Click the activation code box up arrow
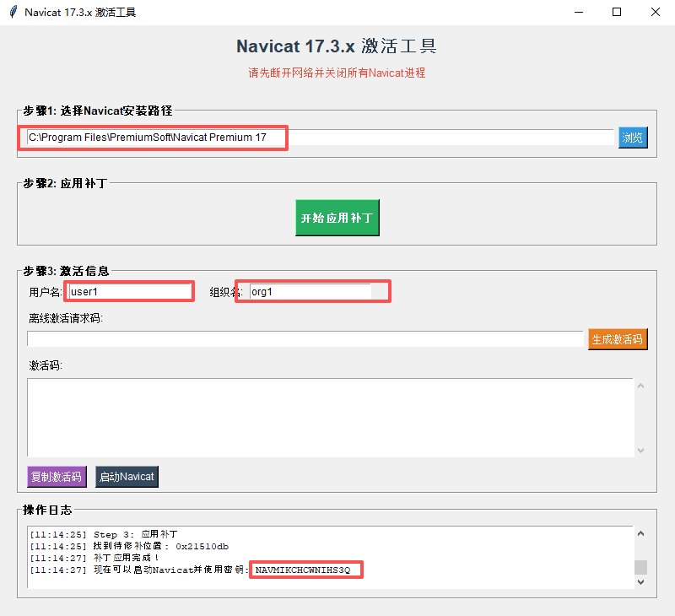The image size is (675, 616). [640, 386]
